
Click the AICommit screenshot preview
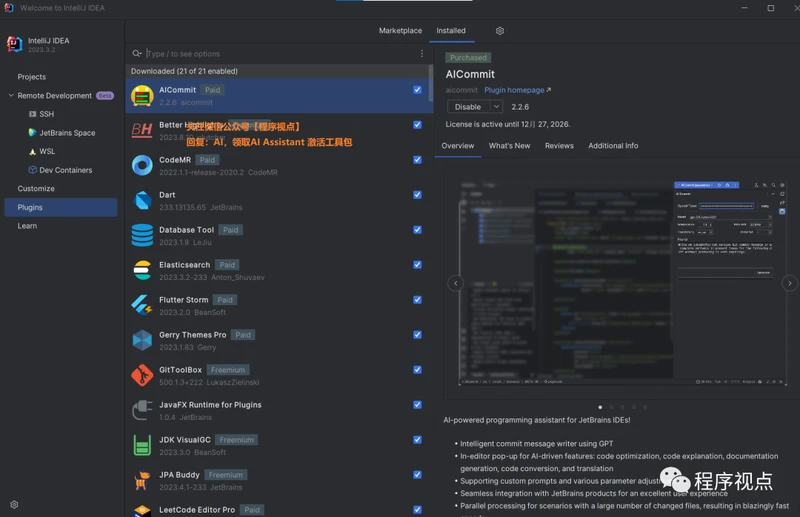pyautogui.click(x=622, y=282)
